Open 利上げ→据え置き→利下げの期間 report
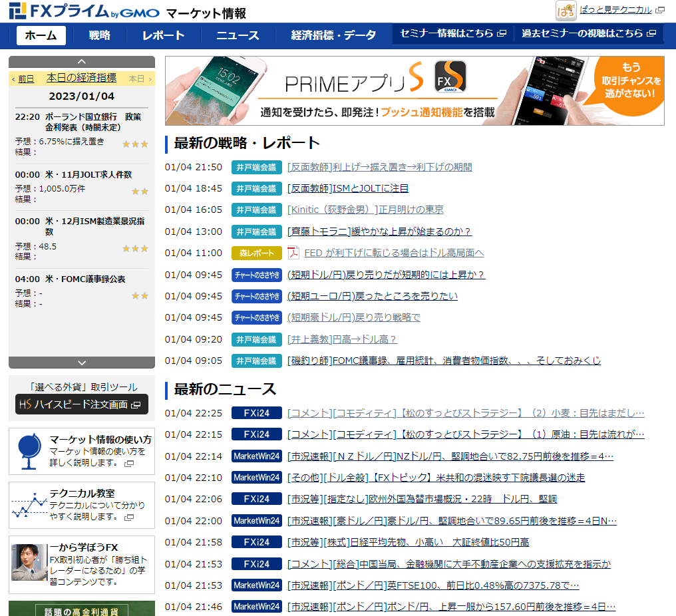676x616 pixels. (x=380, y=167)
